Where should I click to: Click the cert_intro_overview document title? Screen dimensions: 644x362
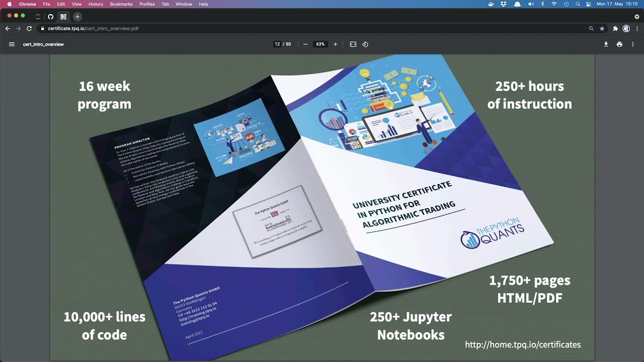coord(43,44)
